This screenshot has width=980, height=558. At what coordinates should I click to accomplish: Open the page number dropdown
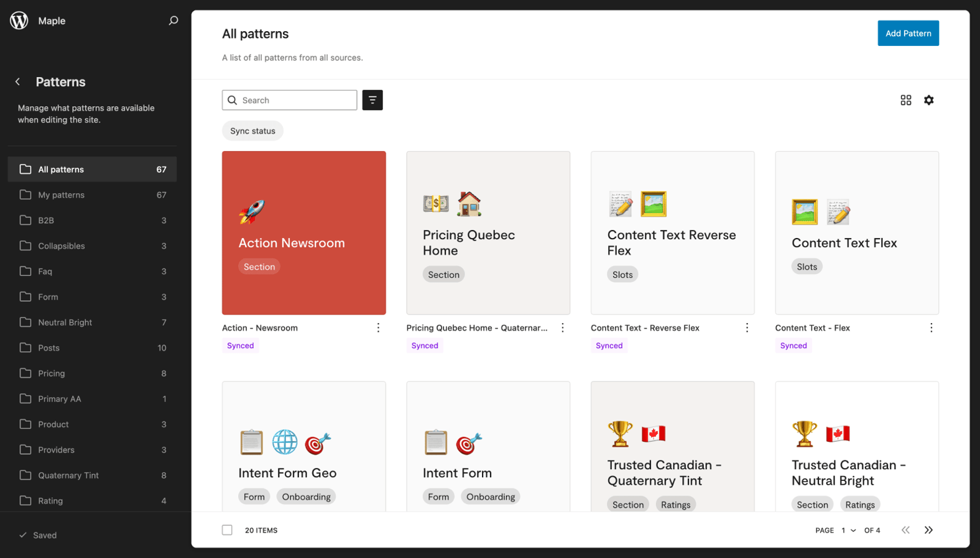848,530
